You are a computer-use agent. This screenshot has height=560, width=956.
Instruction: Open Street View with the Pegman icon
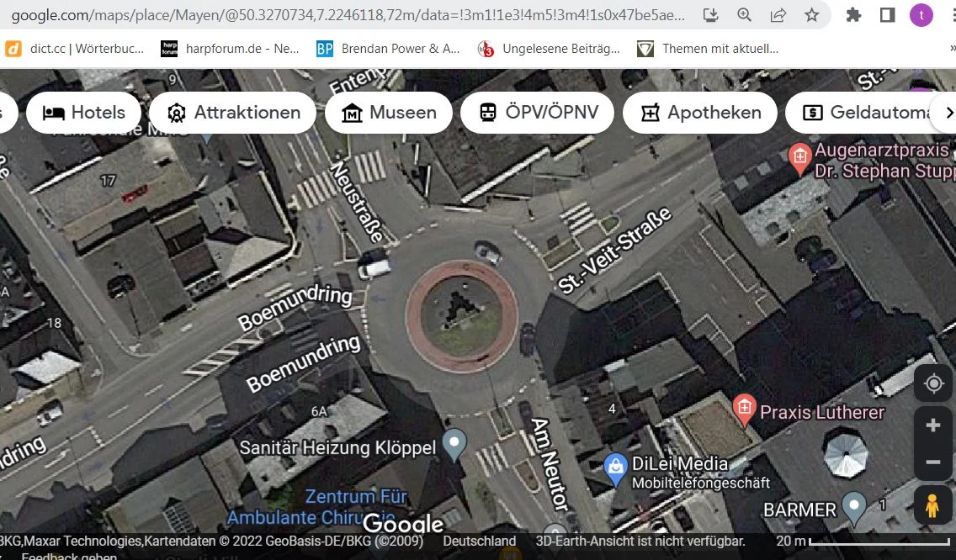tap(933, 506)
